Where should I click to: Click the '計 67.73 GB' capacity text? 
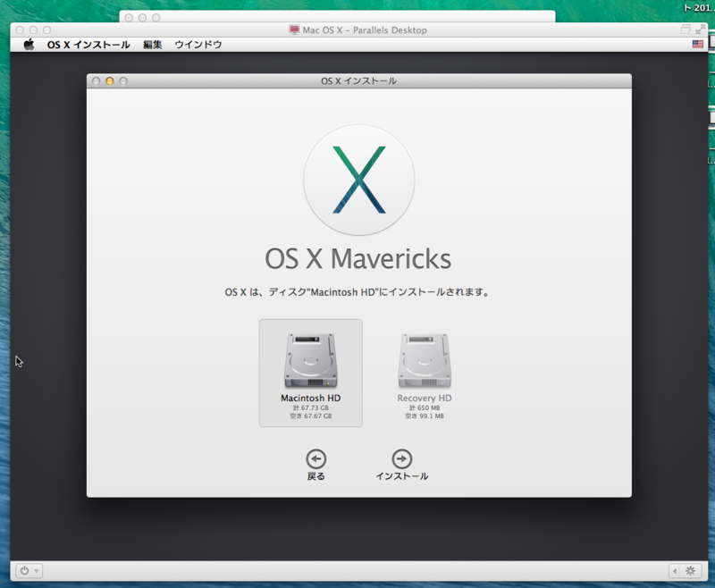click(311, 408)
